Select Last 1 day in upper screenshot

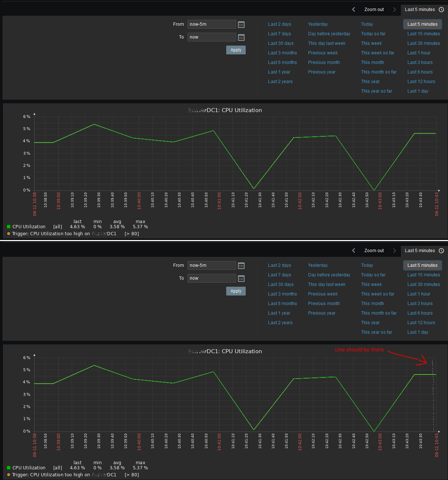click(x=418, y=91)
